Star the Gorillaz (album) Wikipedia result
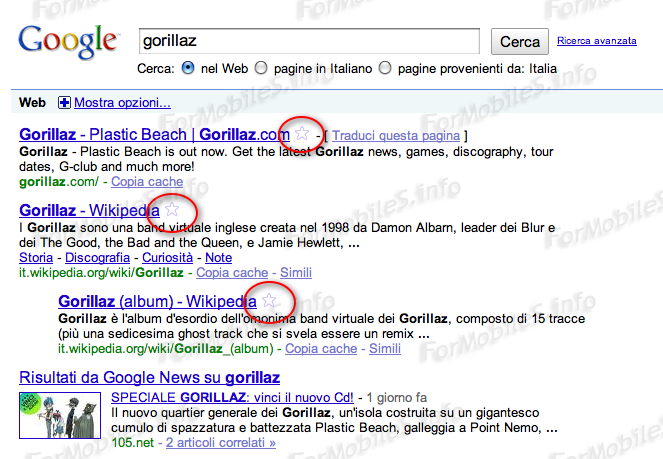 pos(269,300)
